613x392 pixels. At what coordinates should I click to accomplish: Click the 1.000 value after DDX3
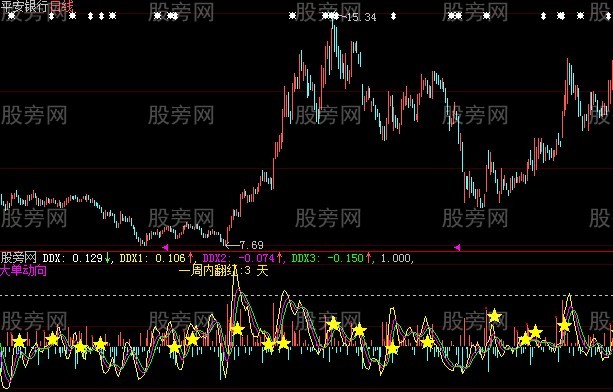tap(396, 258)
